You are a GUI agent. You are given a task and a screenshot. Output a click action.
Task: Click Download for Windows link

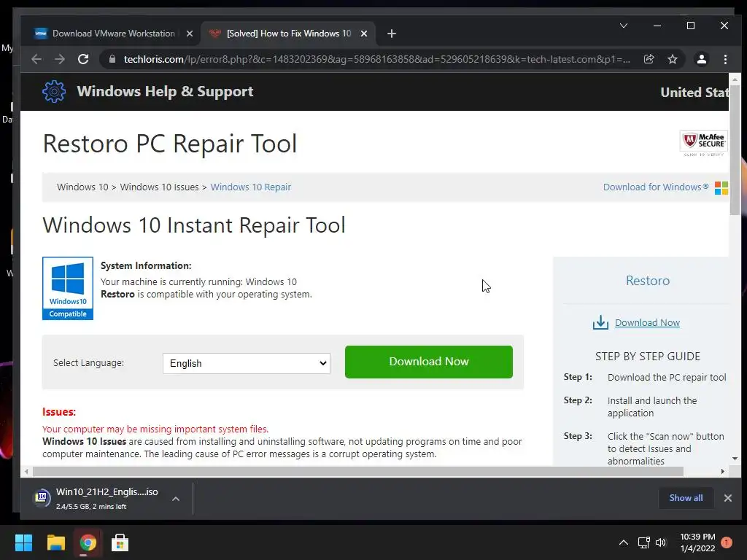click(x=656, y=187)
